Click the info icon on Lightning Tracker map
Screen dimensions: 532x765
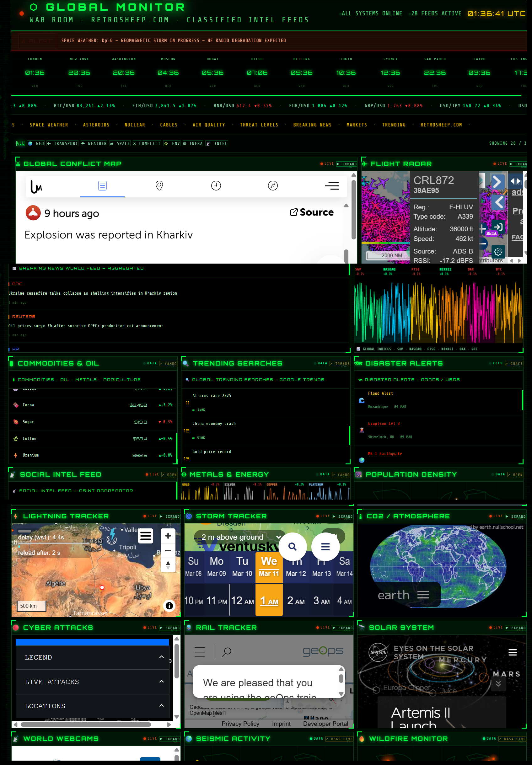tap(169, 606)
